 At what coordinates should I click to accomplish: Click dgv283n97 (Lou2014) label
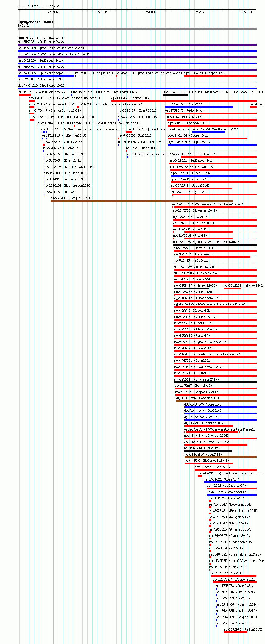pos(190,217)
